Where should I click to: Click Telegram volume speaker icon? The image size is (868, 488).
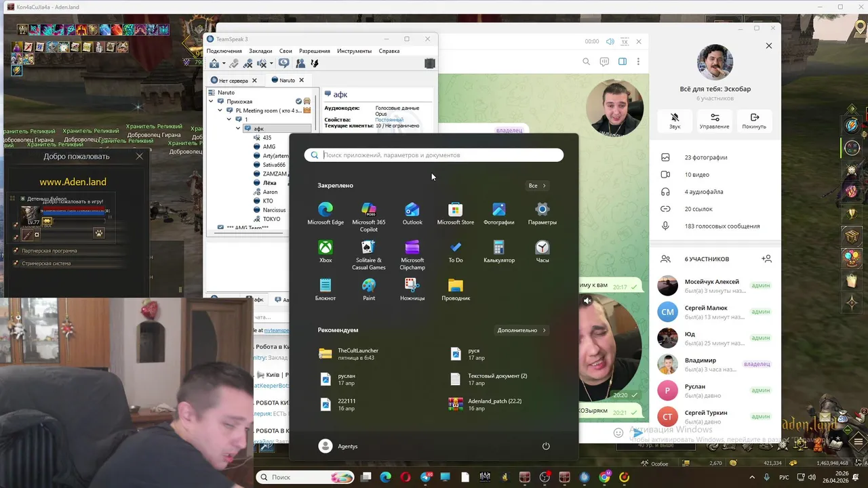pos(610,41)
